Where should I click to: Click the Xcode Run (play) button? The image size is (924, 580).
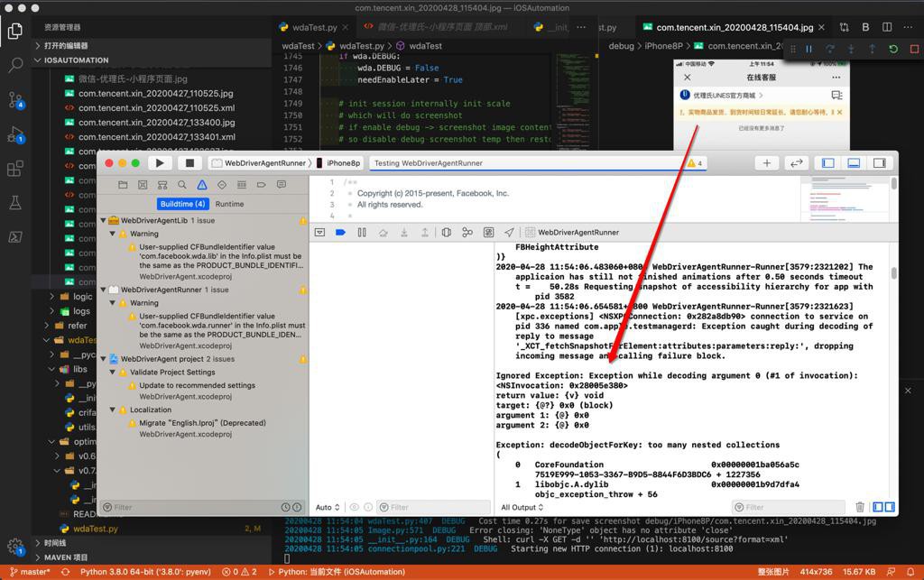pyautogui.click(x=160, y=163)
